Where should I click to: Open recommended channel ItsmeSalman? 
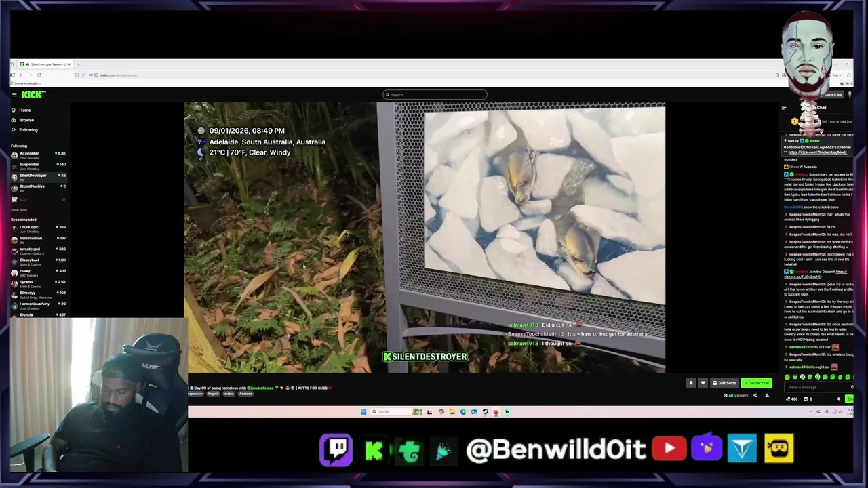point(38,240)
